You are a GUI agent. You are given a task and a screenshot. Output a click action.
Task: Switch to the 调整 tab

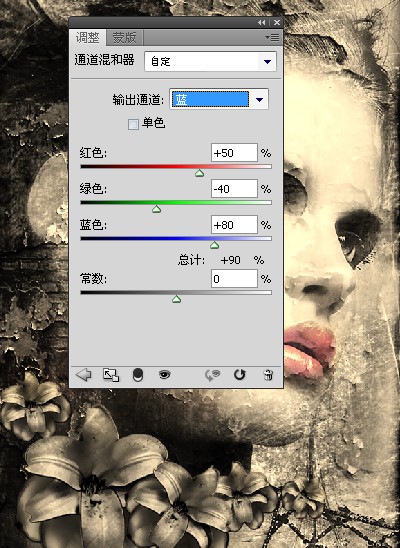point(87,38)
